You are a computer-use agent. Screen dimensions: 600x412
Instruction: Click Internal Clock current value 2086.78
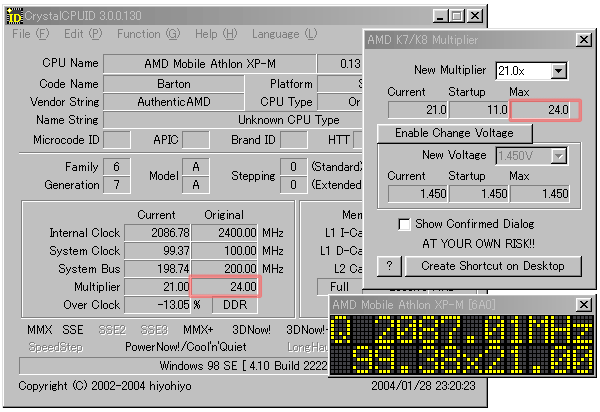157,233
